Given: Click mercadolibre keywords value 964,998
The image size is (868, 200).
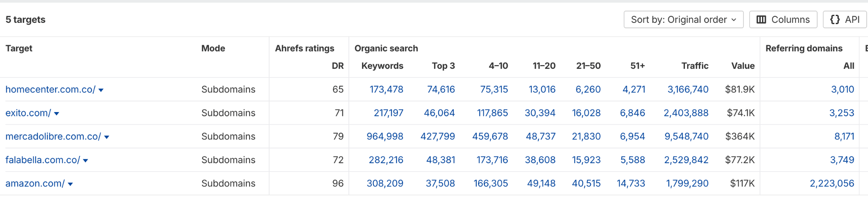Looking at the screenshot, I should coord(385,136).
